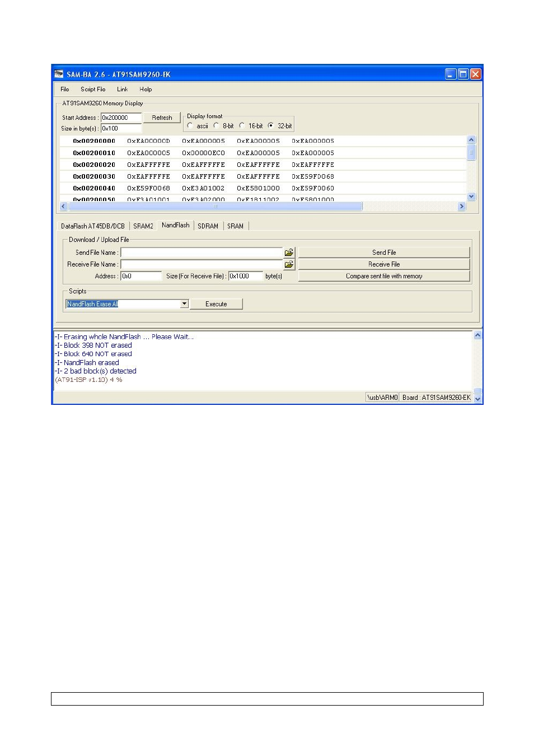Open the Scripts dropdown list
Viewport: 534px width, 756px height.
point(184,304)
